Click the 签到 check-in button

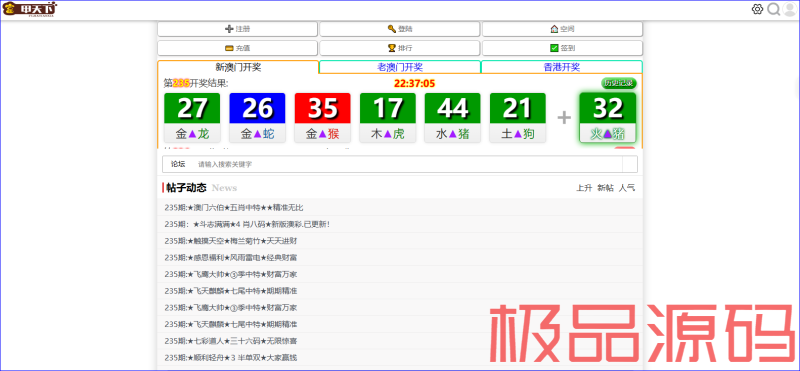coord(562,48)
